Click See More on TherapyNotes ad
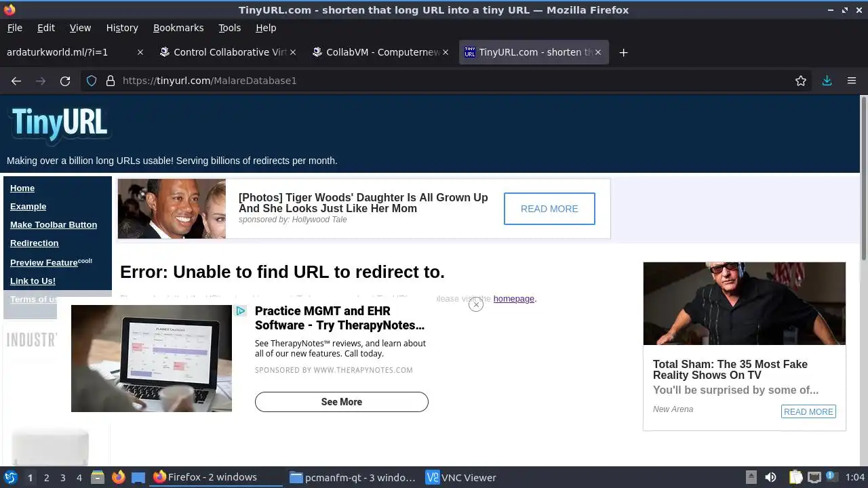Screen dimensions: 868x488 [342, 402]
